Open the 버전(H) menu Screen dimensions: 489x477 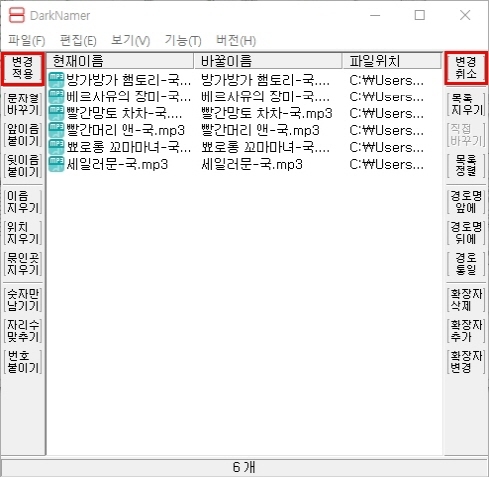[236, 41]
